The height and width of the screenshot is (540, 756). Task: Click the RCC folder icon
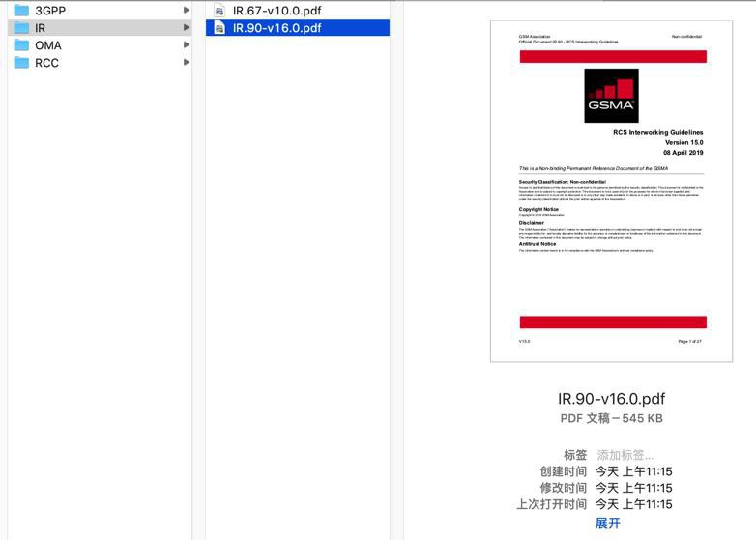pos(21,63)
